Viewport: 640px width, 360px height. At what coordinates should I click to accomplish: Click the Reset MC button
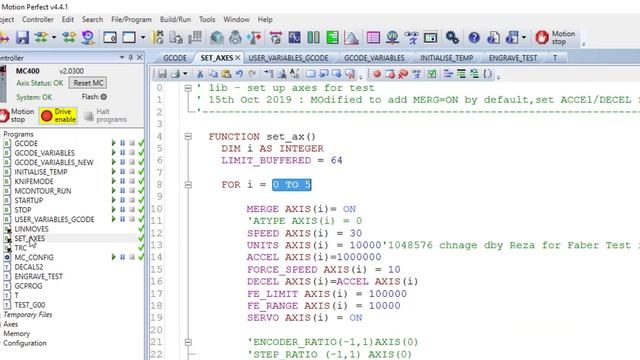point(88,83)
